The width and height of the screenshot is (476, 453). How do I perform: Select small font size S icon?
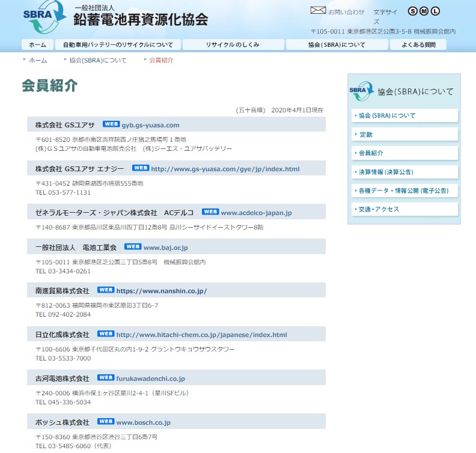[x=412, y=11]
